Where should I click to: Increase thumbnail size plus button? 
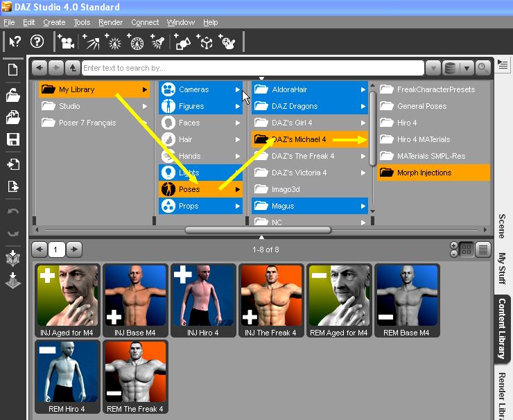point(454,245)
